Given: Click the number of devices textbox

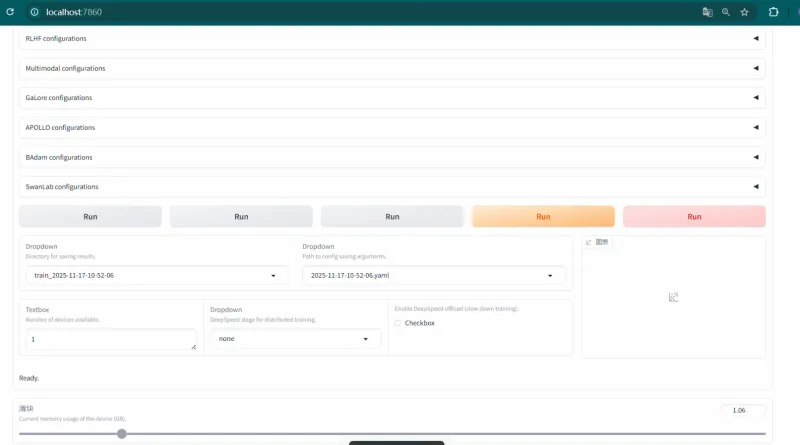Looking at the screenshot, I should [111, 339].
